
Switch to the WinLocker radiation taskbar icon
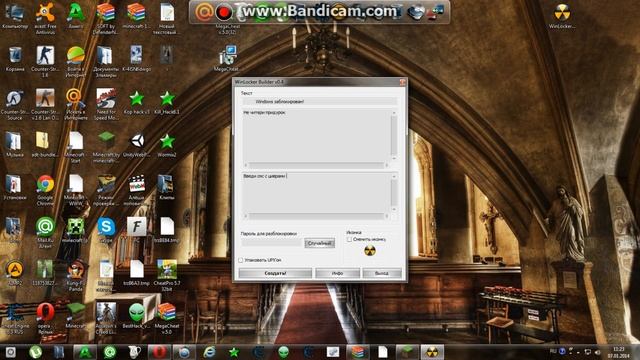[x=432, y=352]
